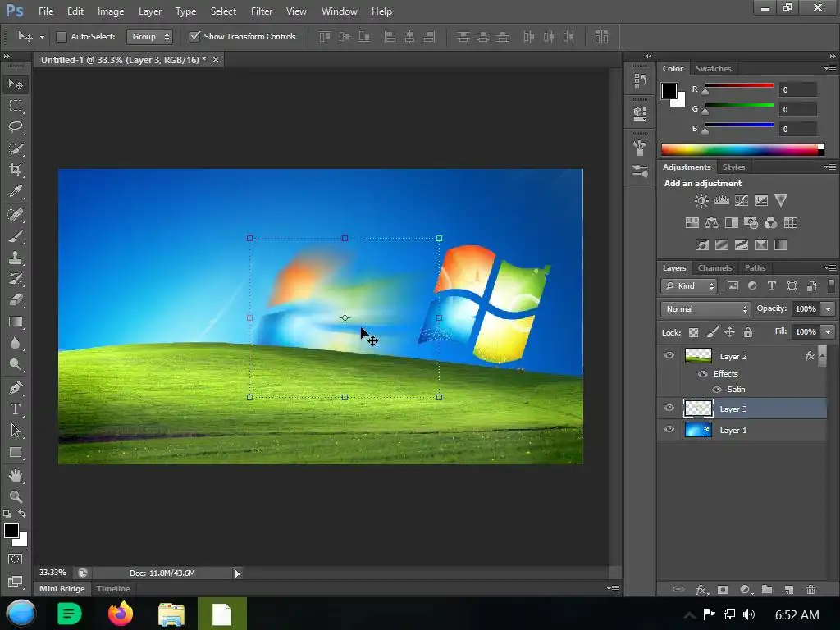Open the Window menu
This screenshot has width=840, height=630.
coord(339,11)
